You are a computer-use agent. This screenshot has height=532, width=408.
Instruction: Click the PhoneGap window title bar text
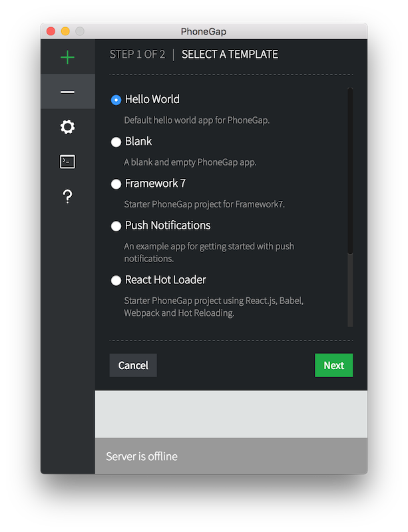pos(204,31)
